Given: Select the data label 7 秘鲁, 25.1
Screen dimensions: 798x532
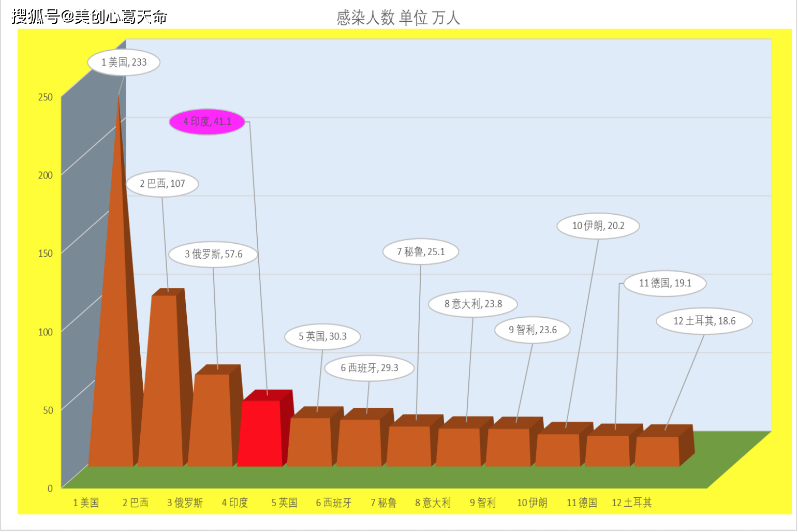Looking at the screenshot, I should coord(421,252).
